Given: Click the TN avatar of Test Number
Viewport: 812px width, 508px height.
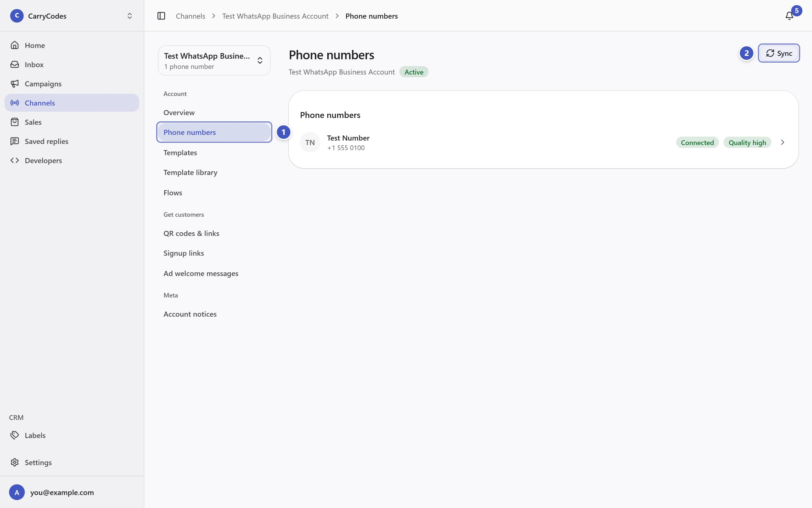Looking at the screenshot, I should [310, 143].
